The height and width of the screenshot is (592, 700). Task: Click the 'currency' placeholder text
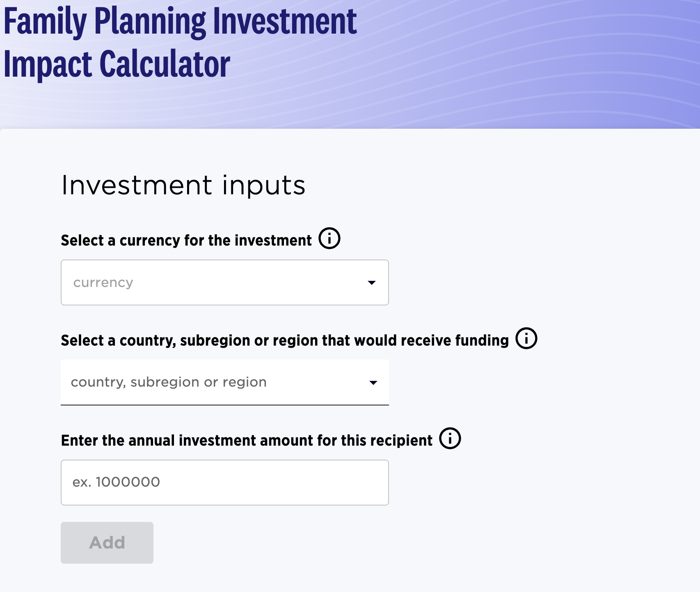(x=103, y=283)
